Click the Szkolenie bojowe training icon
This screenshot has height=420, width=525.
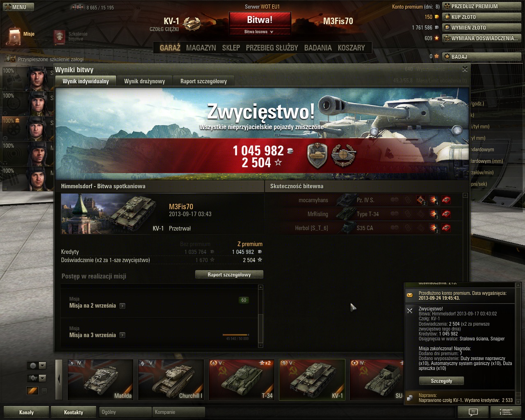(x=60, y=37)
